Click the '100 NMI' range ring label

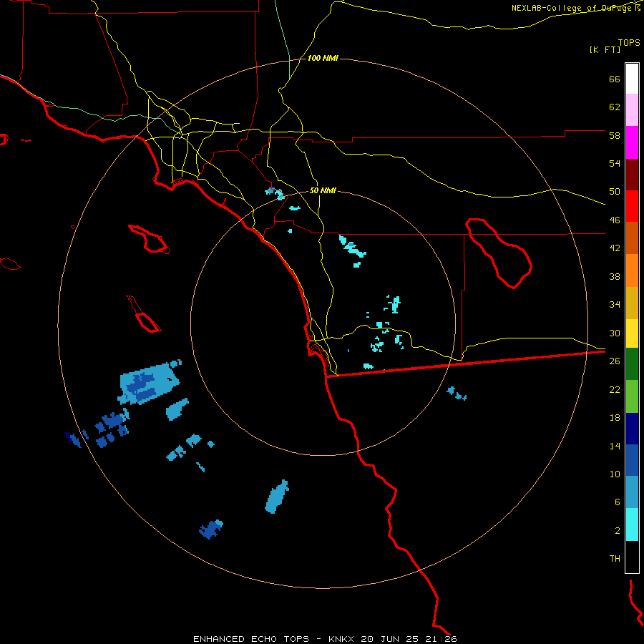(x=323, y=59)
